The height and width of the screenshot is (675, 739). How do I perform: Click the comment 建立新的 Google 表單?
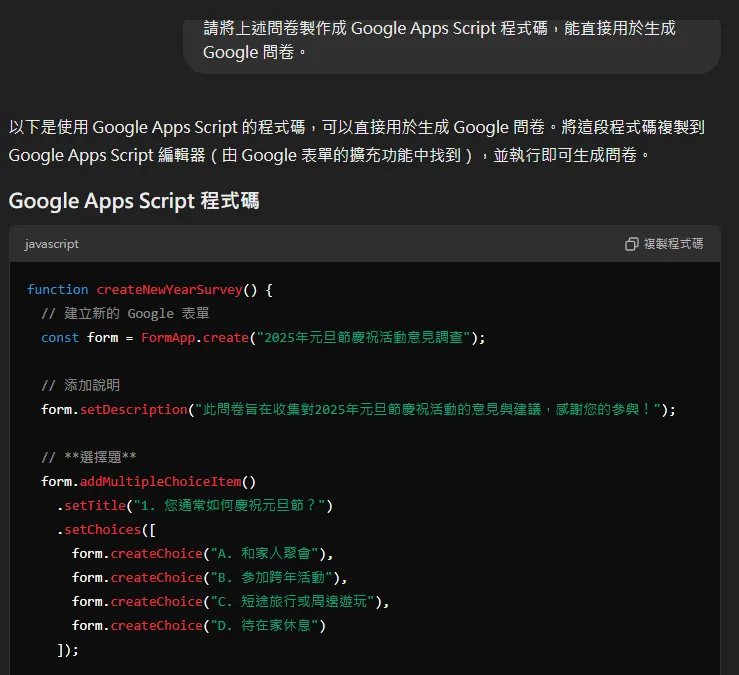125,313
